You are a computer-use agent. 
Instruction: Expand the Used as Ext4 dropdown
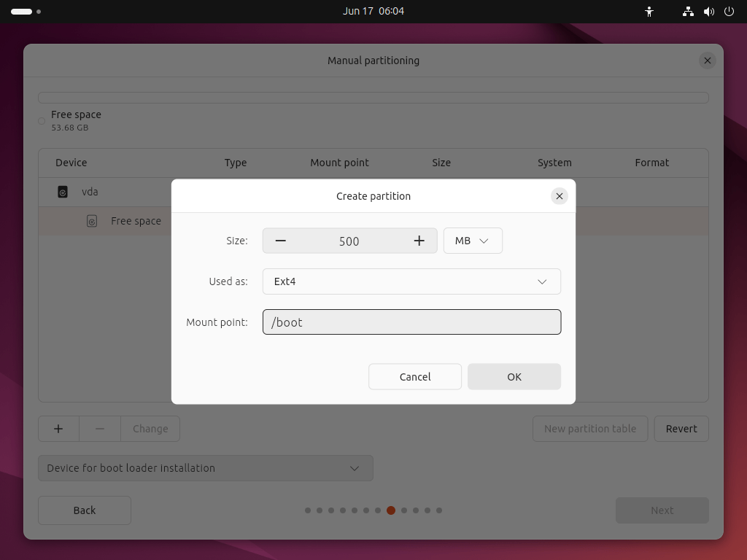[411, 281]
